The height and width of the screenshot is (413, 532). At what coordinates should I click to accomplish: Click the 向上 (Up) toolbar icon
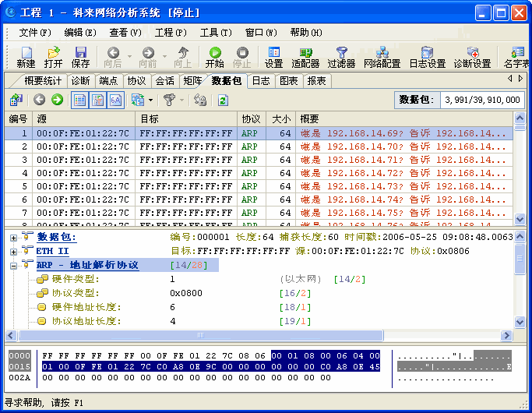(183, 57)
